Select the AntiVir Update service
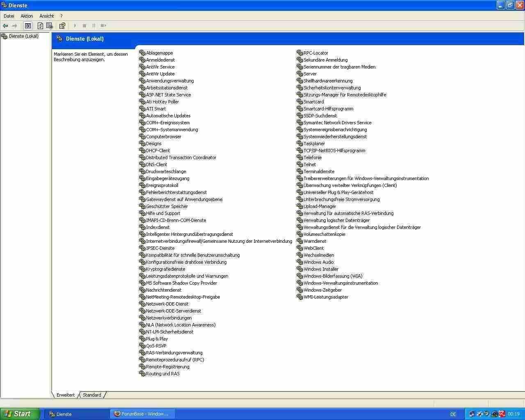This screenshot has width=525, height=420. pos(160,74)
